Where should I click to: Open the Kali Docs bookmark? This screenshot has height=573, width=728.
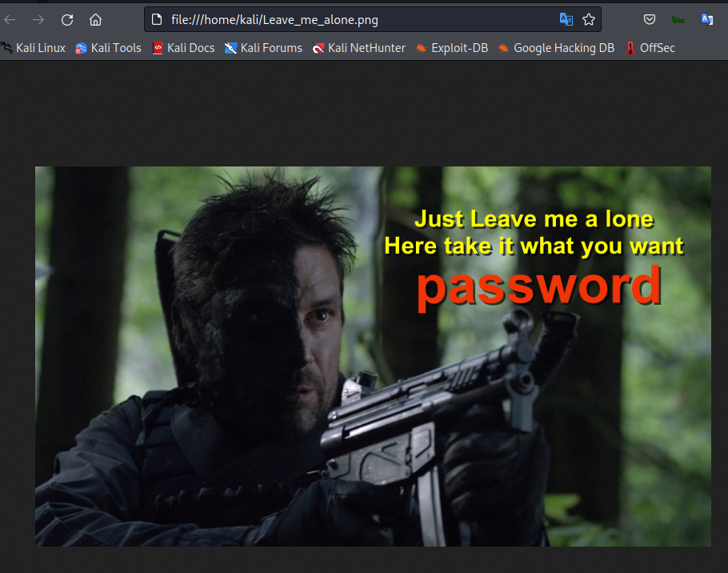[183, 48]
